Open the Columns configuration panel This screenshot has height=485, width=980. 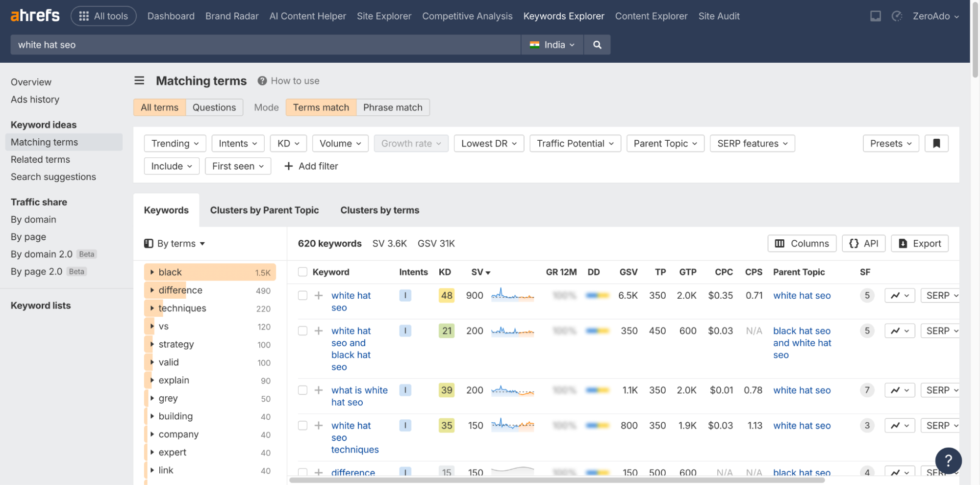[801, 243]
